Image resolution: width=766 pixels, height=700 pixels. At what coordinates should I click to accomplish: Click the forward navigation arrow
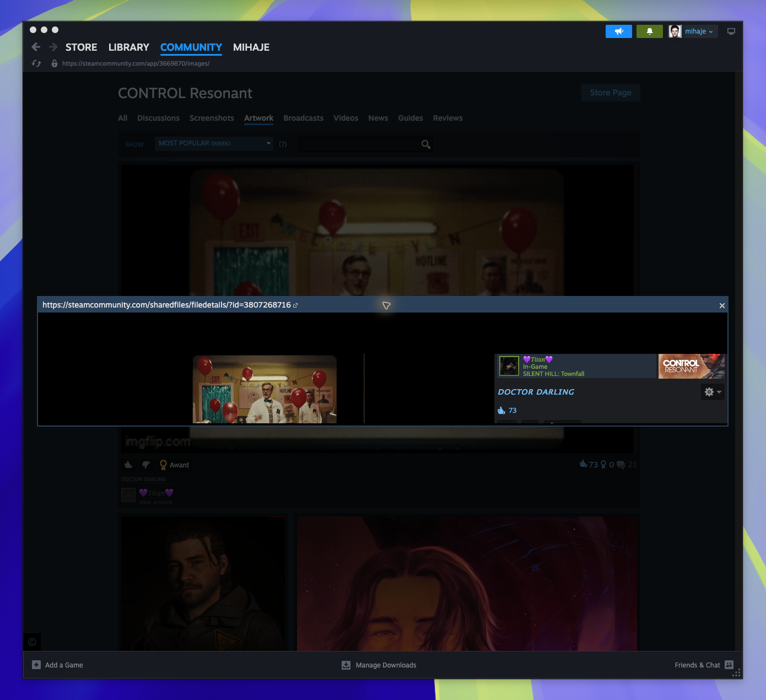tap(53, 47)
